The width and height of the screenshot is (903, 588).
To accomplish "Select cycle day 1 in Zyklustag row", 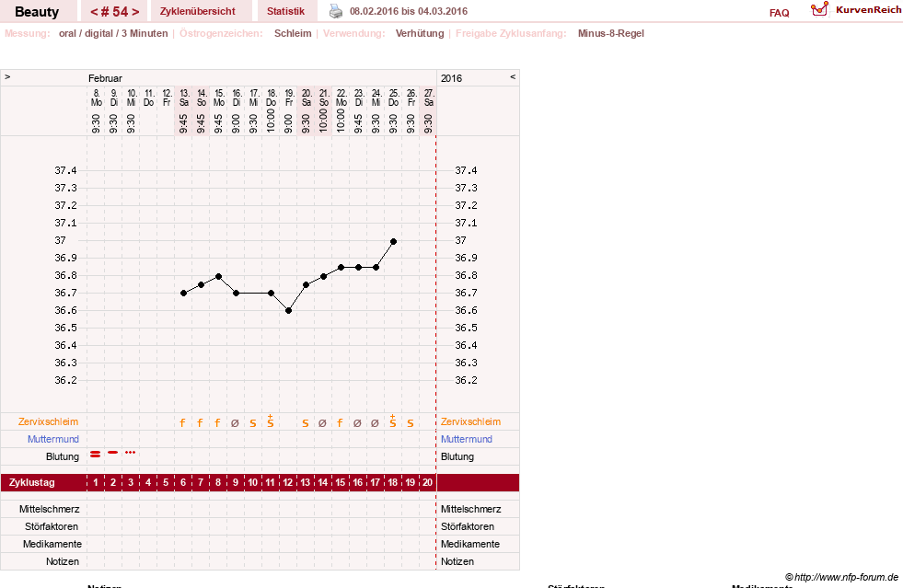I will tap(96, 482).
